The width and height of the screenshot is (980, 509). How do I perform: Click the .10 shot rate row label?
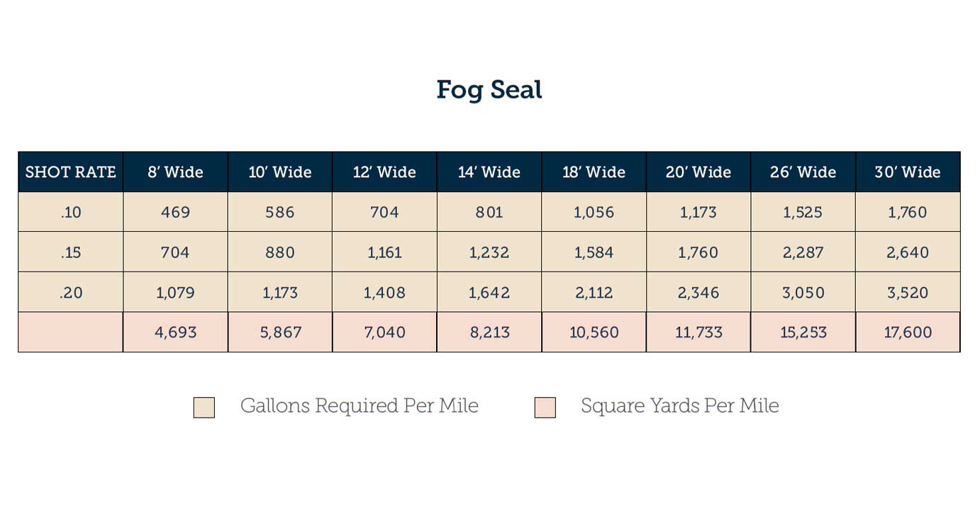(x=71, y=212)
